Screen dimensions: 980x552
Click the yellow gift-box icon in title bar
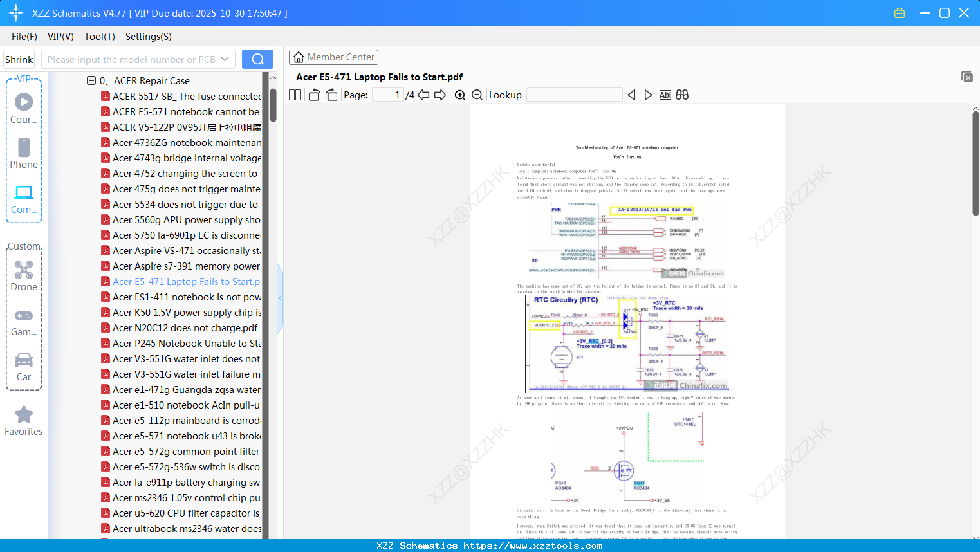(x=900, y=13)
